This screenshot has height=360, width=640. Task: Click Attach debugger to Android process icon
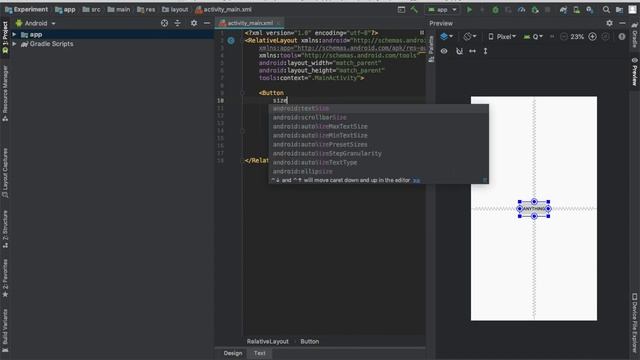[535, 9]
